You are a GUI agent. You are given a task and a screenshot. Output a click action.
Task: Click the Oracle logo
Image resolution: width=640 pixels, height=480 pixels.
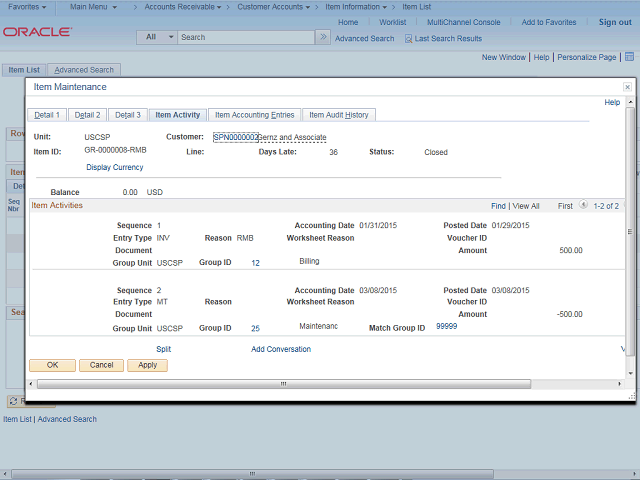37,32
